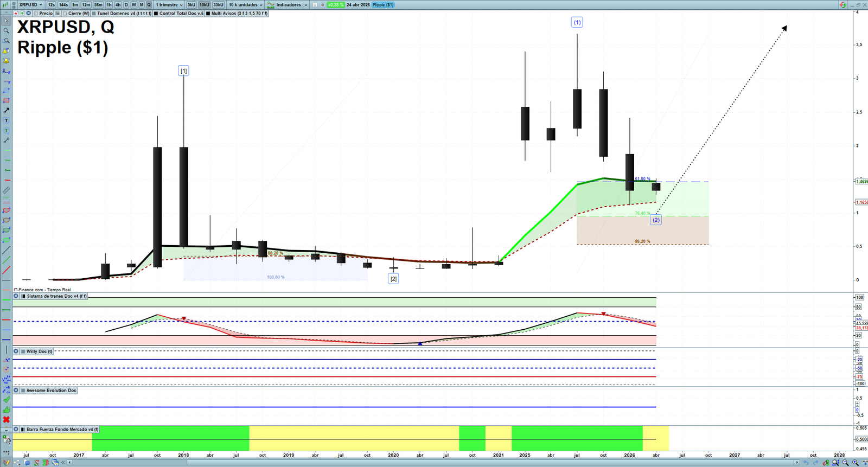The width and height of the screenshot is (868, 467).
Task: Select the Q quarterly timeframe button
Action: coord(149,5)
